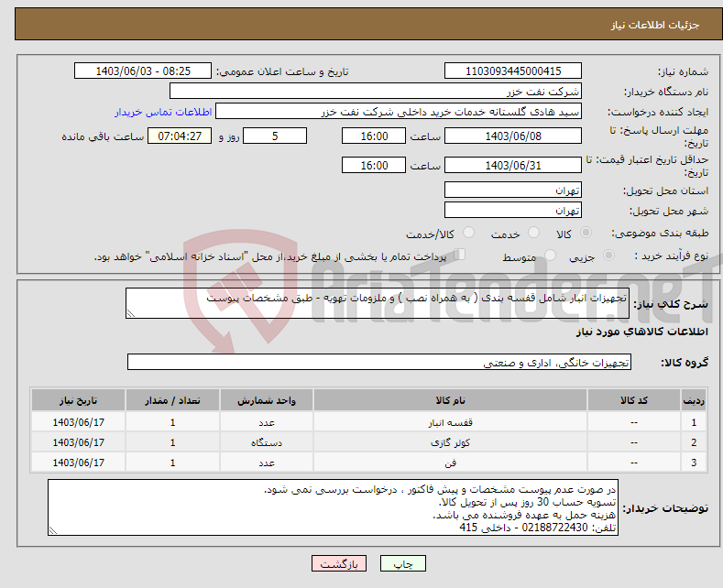Click the delivery city field تهران
Viewport: 723px width, 588px height.
pos(513,210)
